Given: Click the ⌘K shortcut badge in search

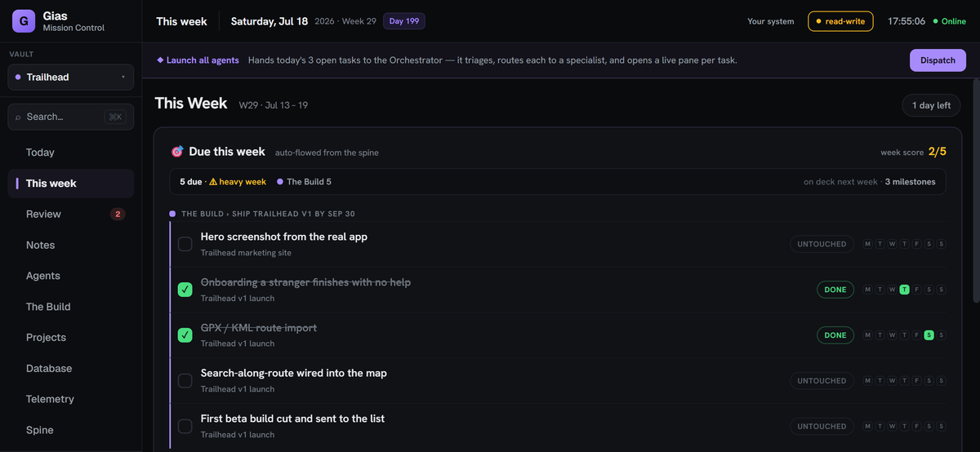Looking at the screenshot, I should 115,117.
